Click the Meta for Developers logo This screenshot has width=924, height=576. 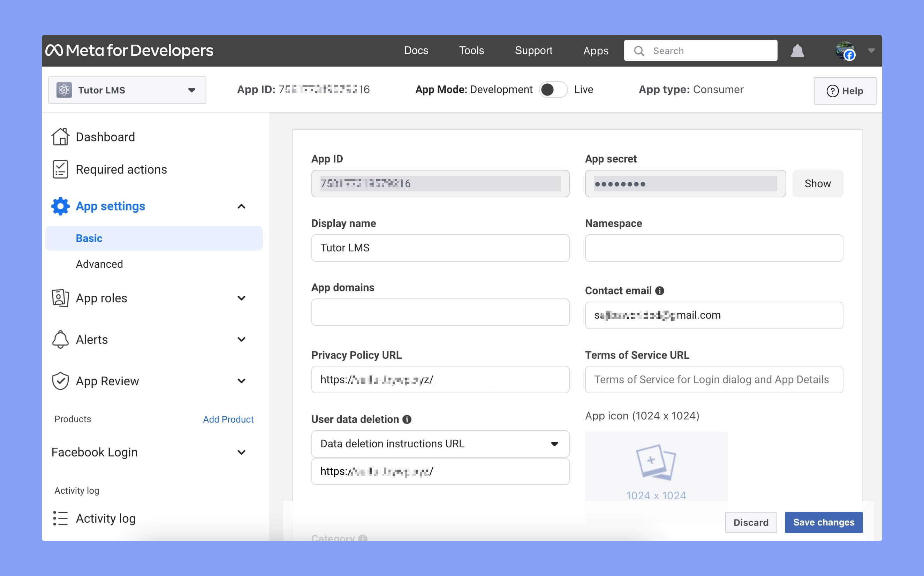click(129, 50)
